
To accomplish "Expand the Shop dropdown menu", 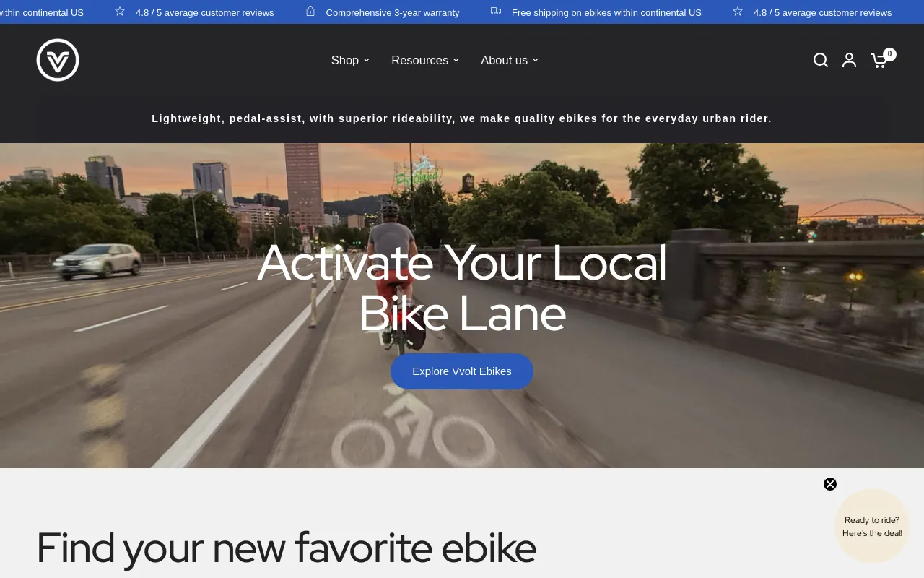I will click(350, 60).
